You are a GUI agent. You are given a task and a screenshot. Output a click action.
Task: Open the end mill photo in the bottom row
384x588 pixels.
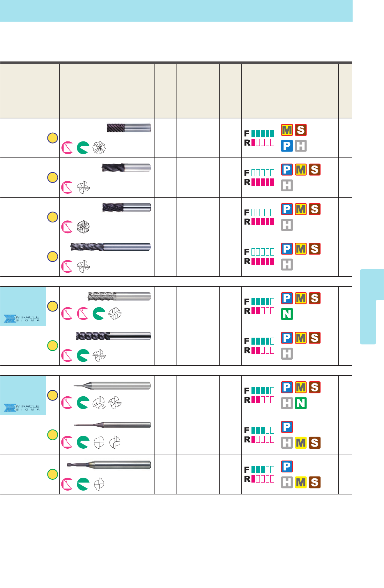coord(109,465)
